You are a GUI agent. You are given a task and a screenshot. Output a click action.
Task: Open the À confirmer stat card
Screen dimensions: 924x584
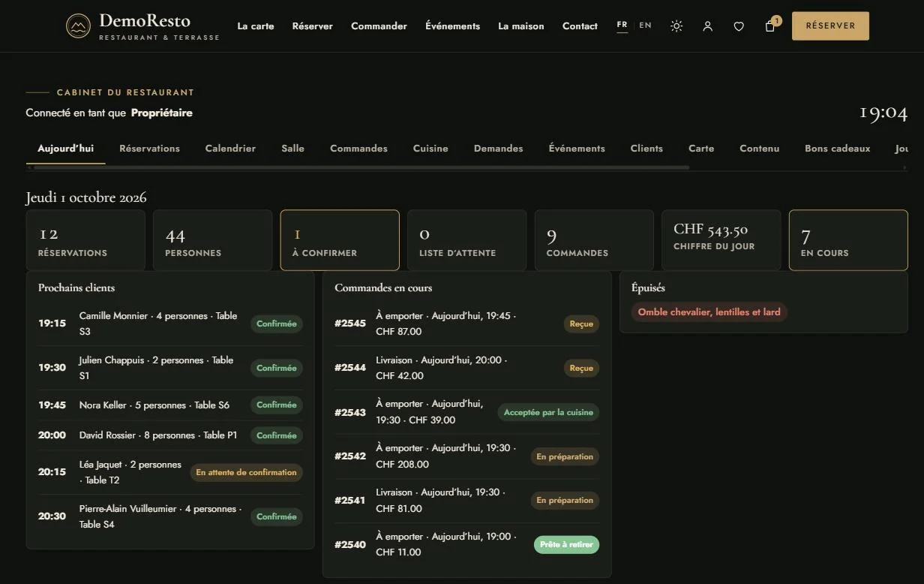coord(340,240)
